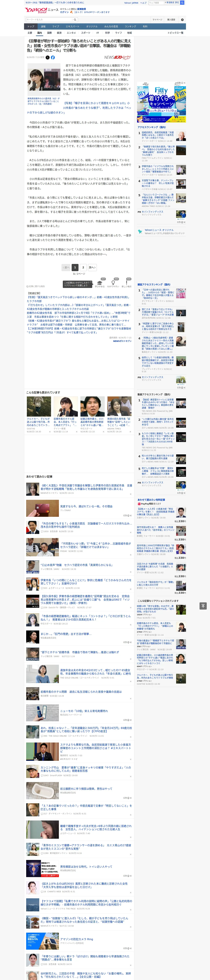Open the Yahoo!ニュース オリジナル bird icon
This screenshot has width=210, height=980.
click(140, 231)
